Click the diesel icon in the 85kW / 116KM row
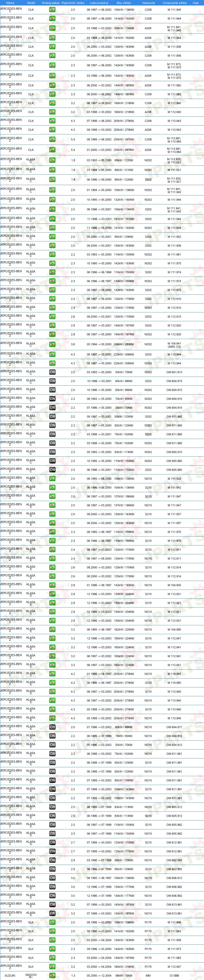The height and width of the screenshot is (980, 204). (x=52, y=780)
